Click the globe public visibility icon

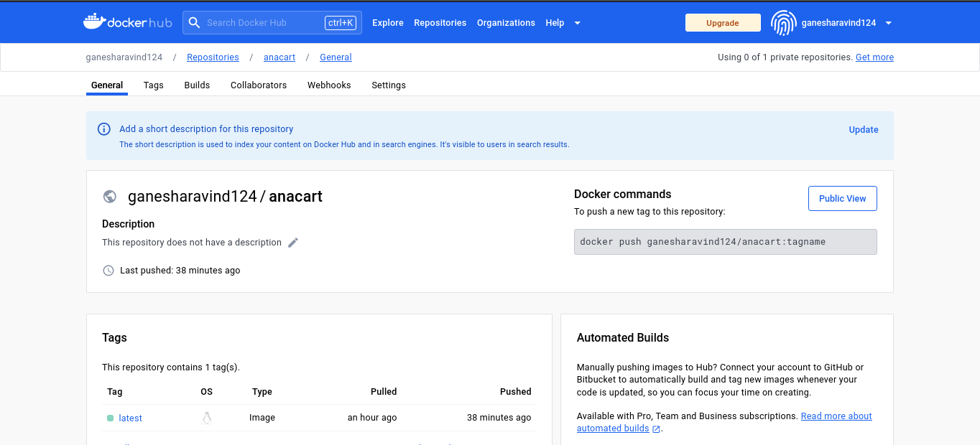110,197
